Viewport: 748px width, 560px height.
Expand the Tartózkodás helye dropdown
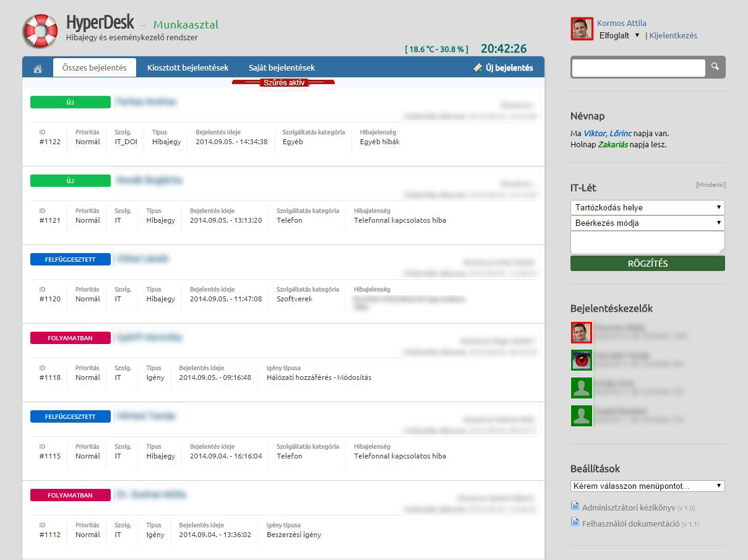(647, 207)
